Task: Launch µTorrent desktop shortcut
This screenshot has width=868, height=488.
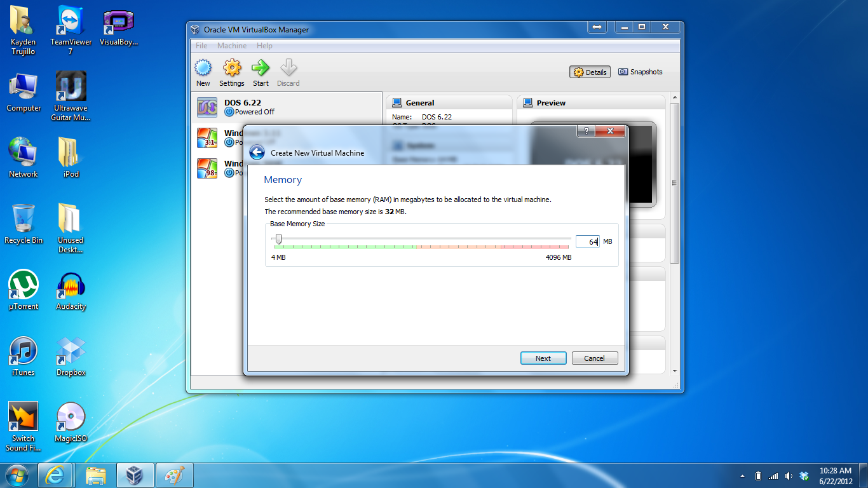Action: click(x=24, y=290)
